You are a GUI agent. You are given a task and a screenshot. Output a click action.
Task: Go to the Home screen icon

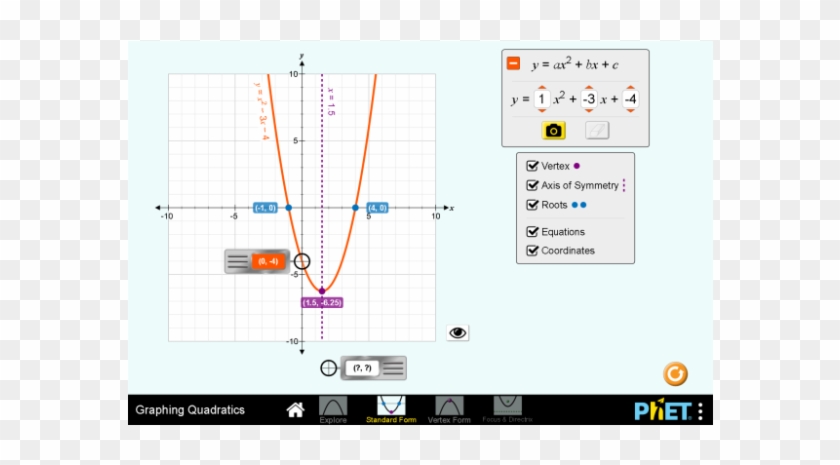tap(295, 409)
